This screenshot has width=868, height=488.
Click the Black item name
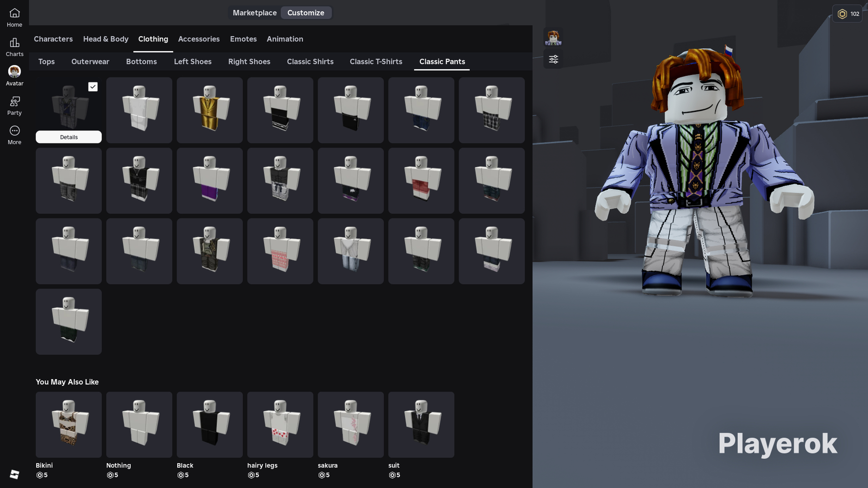tap(185, 466)
